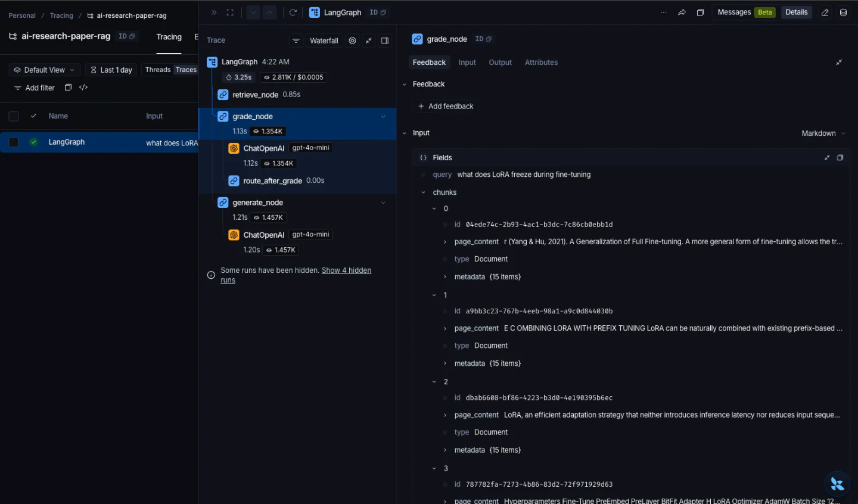Viewport: 858px width, 504px height.
Task: Switch to the Messages Beta view
Action: click(x=746, y=13)
